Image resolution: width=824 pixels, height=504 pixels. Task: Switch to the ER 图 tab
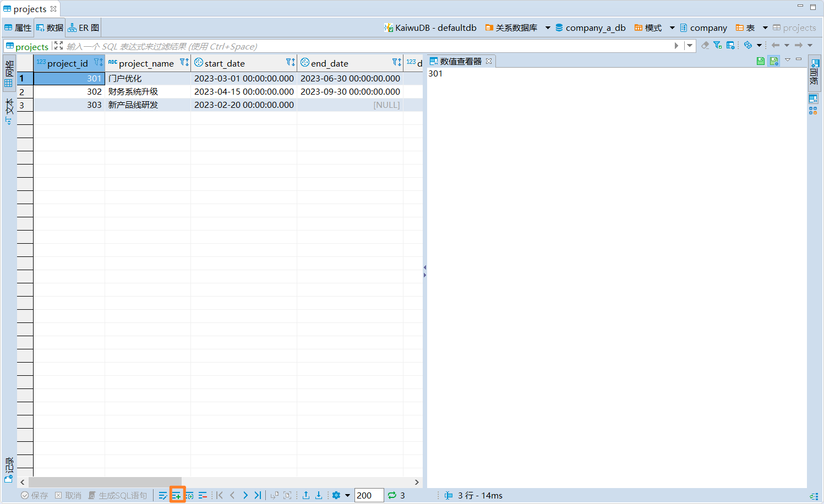(84, 28)
